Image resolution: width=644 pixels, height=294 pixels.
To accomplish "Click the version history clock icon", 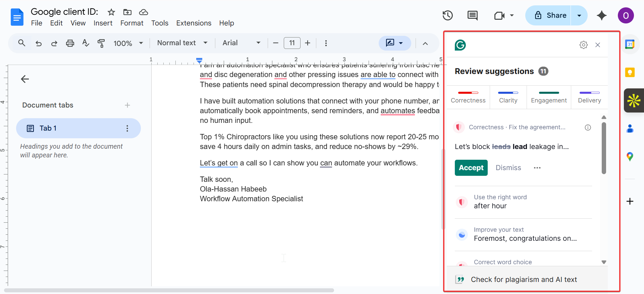I will (447, 15).
